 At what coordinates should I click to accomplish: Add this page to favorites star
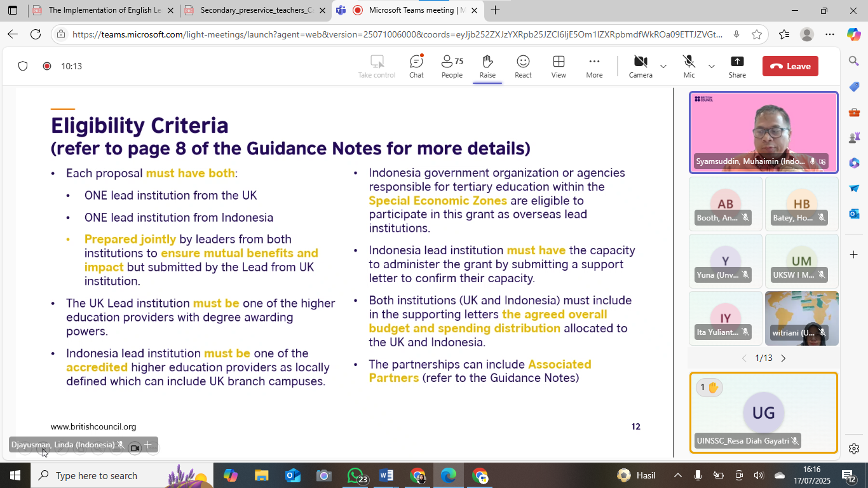click(x=756, y=34)
